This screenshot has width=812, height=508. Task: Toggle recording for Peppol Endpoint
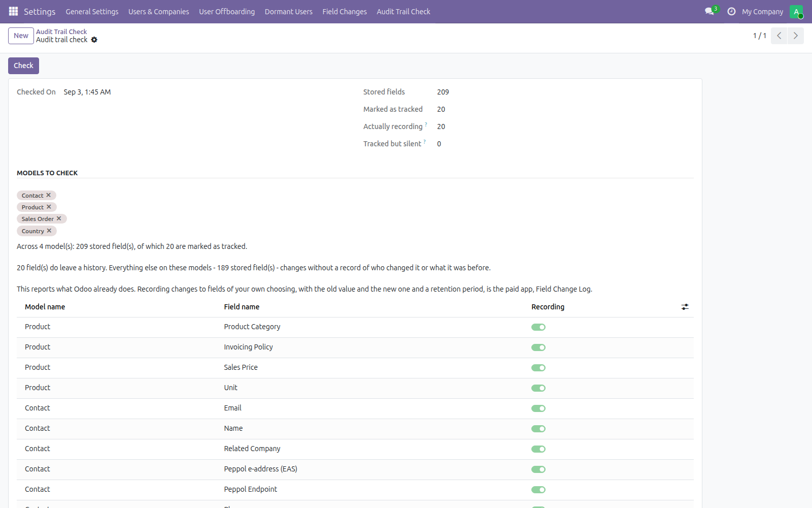click(x=538, y=490)
